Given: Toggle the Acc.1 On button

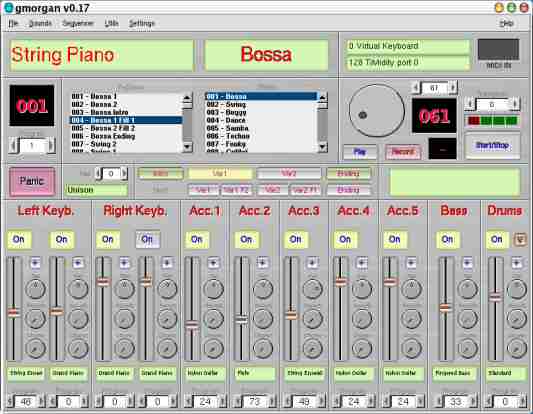Looking at the screenshot, I should [x=196, y=240].
